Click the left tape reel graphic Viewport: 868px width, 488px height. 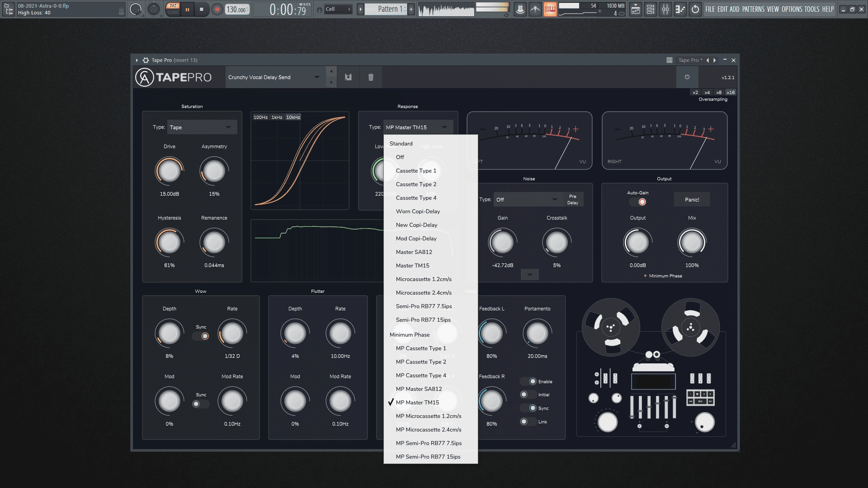tap(611, 327)
